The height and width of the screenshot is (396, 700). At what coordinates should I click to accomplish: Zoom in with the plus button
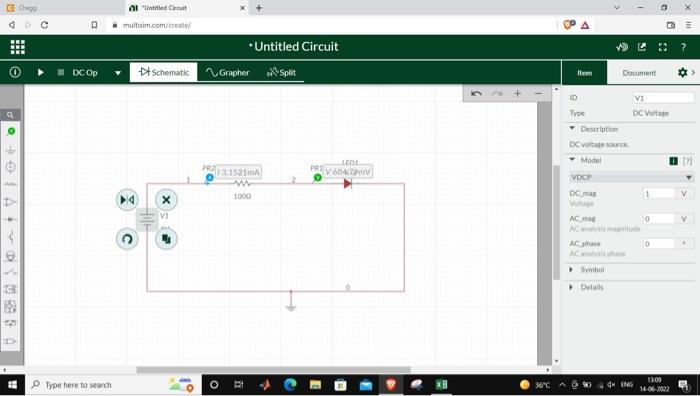point(517,93)
